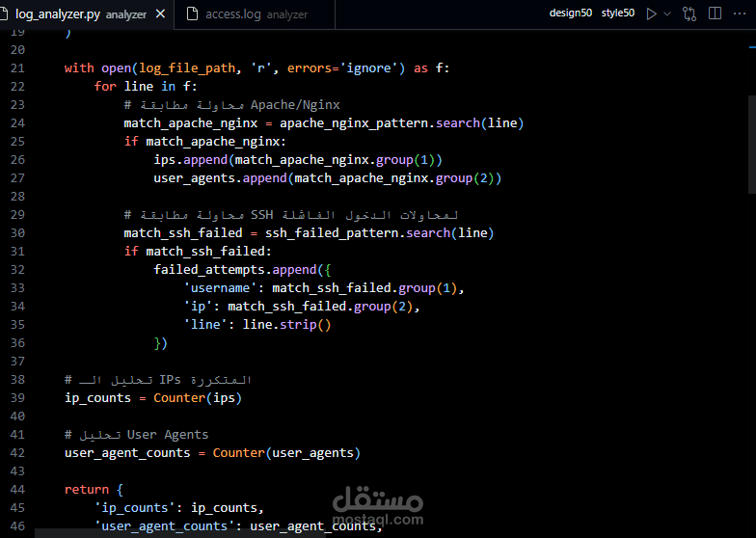This screenshot has height=538, width=756.
Task: Click 'if match_ssh_failed:' on line 31
Action: pos(198,251)
